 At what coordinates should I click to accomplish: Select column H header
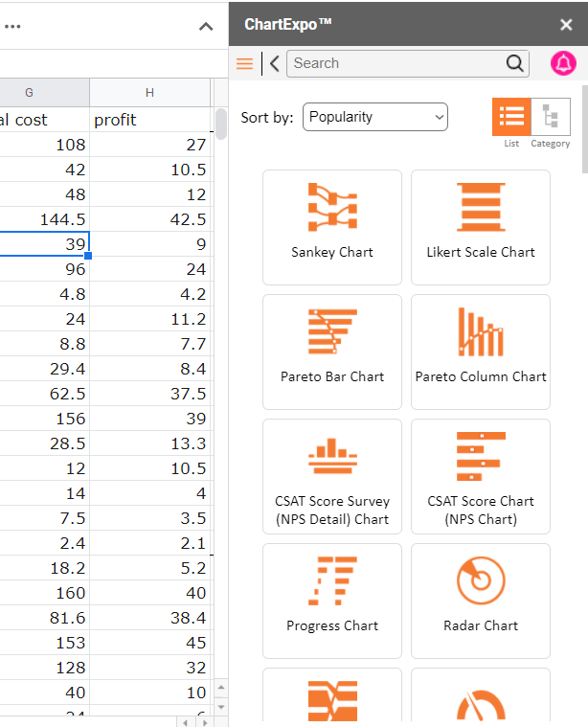point(149,92)
